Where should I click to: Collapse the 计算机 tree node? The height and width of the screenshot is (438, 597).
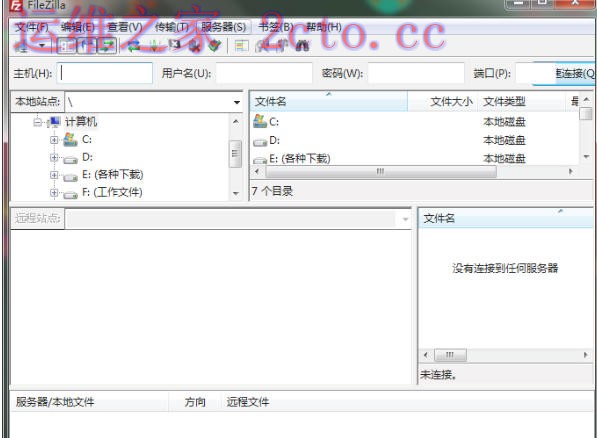[x=37, y=122]
